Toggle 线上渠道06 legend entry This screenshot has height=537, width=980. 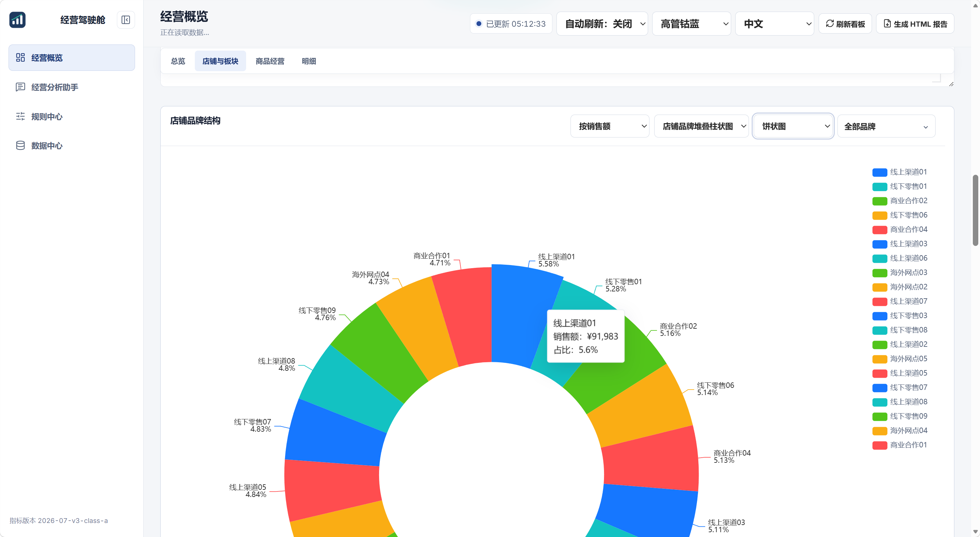tap(900, 259)
